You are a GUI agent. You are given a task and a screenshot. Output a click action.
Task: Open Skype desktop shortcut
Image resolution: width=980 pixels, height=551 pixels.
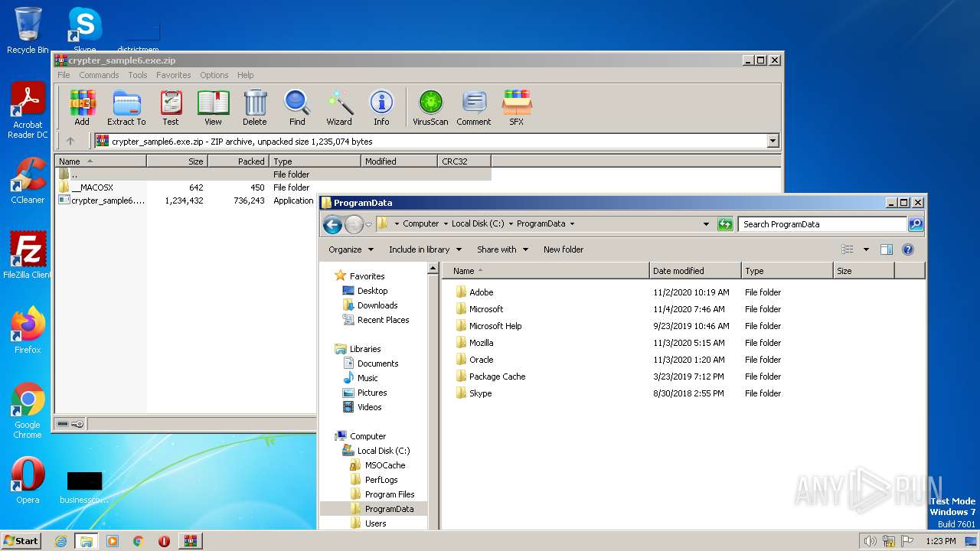(84, 29)
